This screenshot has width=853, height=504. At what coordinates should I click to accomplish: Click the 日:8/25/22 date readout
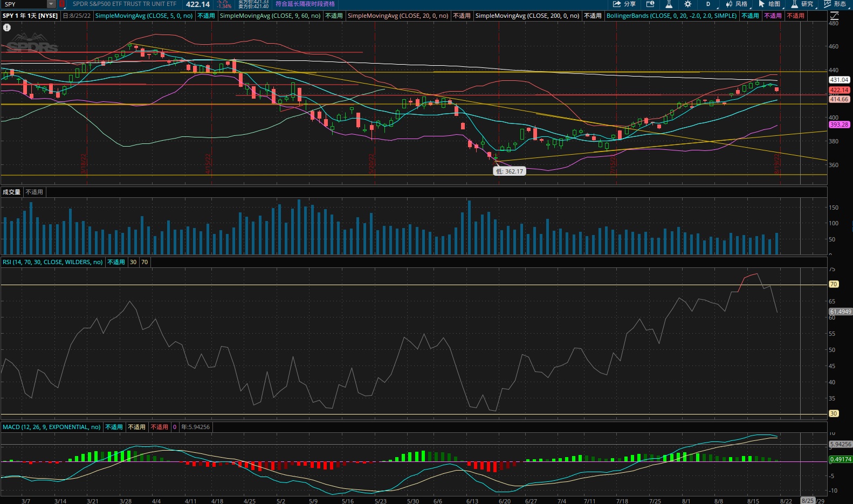77,16
